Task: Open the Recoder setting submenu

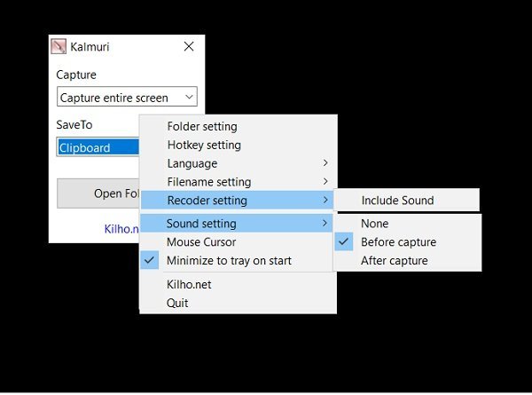Action: [x=238, y=201]
